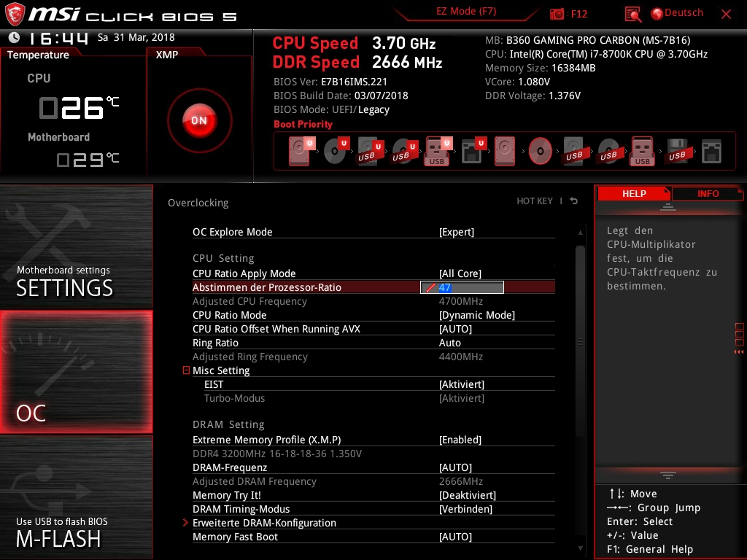Click the F12 screenshot label
The width and height of the screenshot is (747, 560).
[578, 14]
